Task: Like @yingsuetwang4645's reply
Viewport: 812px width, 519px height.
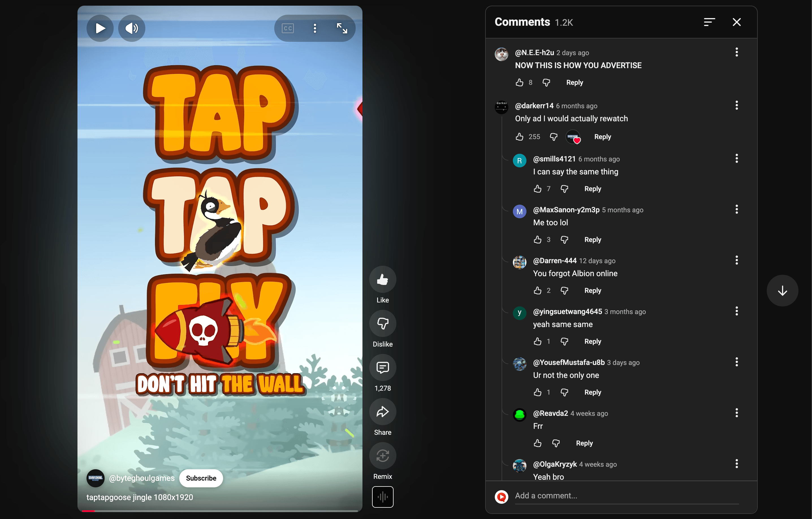Action: coord(537,341)
